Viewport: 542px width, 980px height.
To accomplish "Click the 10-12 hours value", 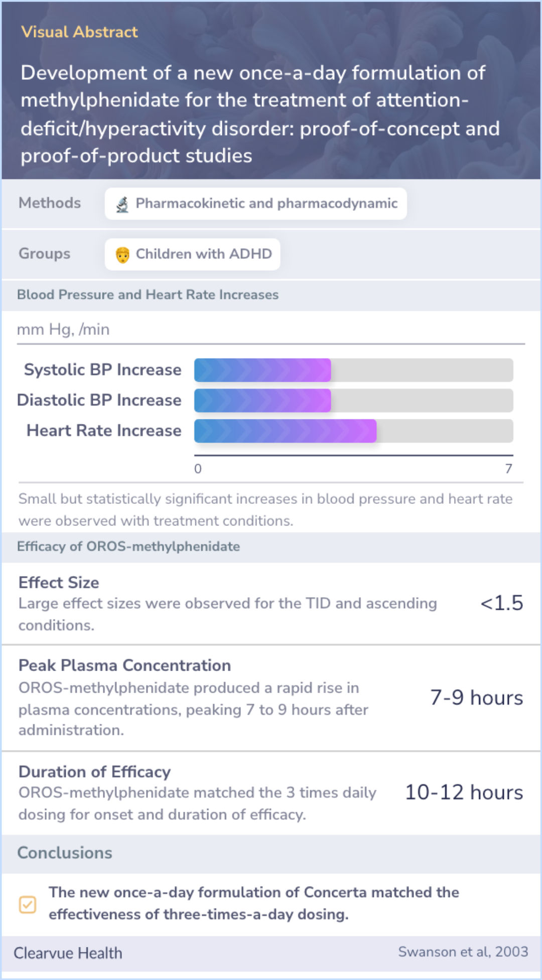I will point(464,792).
